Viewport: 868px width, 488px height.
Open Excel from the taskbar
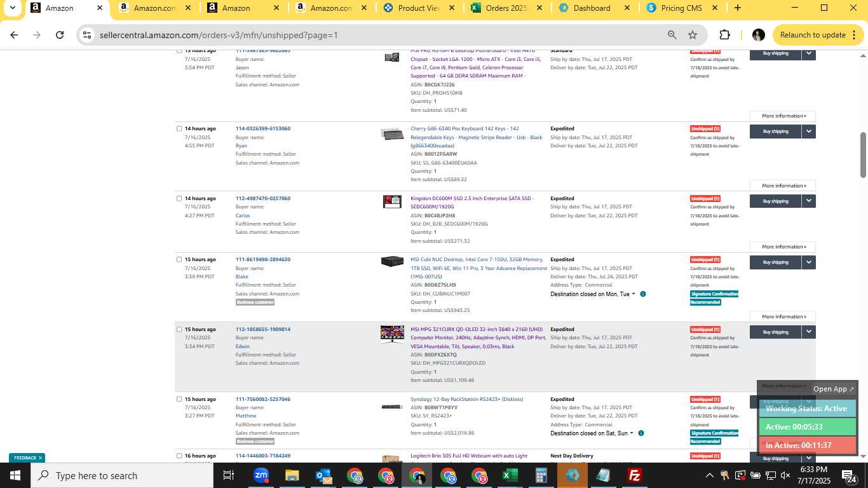click(510, 475)
